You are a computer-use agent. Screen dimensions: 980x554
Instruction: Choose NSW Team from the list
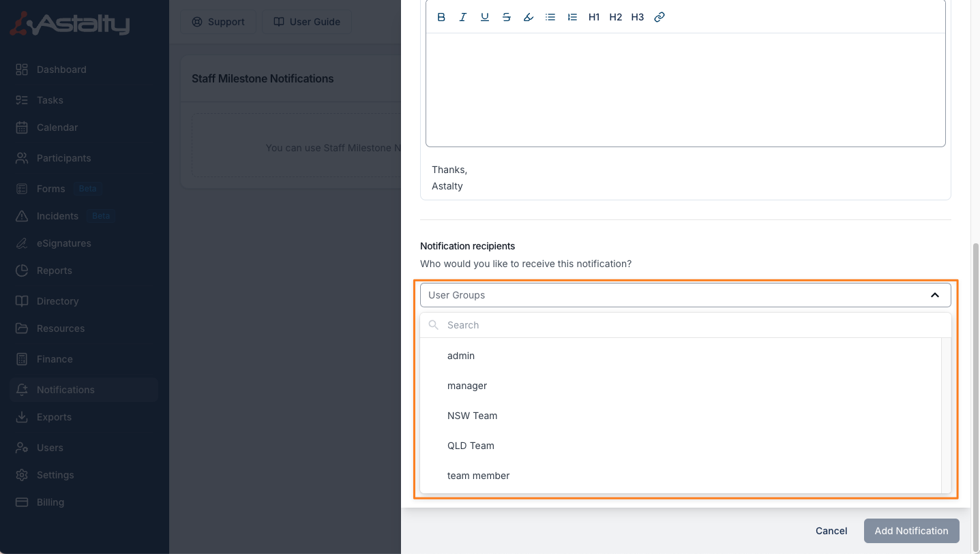[472, 416]
